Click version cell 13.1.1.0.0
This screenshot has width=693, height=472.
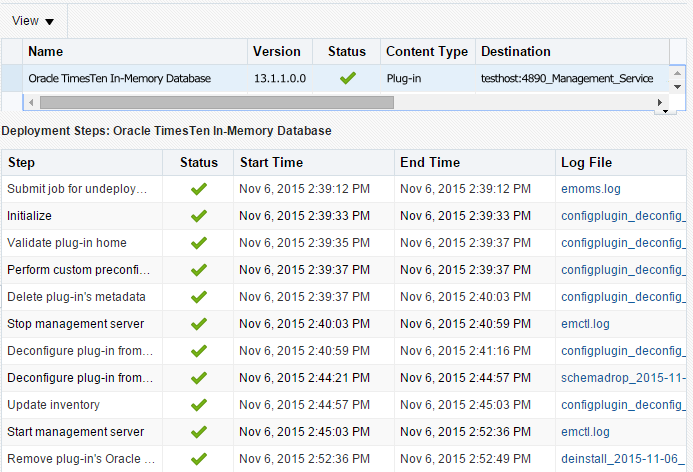pos(280,78)
